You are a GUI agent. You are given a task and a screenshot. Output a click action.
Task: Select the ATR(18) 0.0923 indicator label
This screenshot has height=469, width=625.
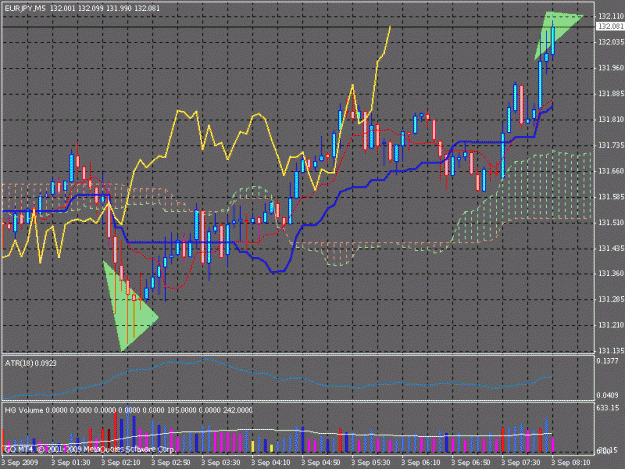coord(30,363)
